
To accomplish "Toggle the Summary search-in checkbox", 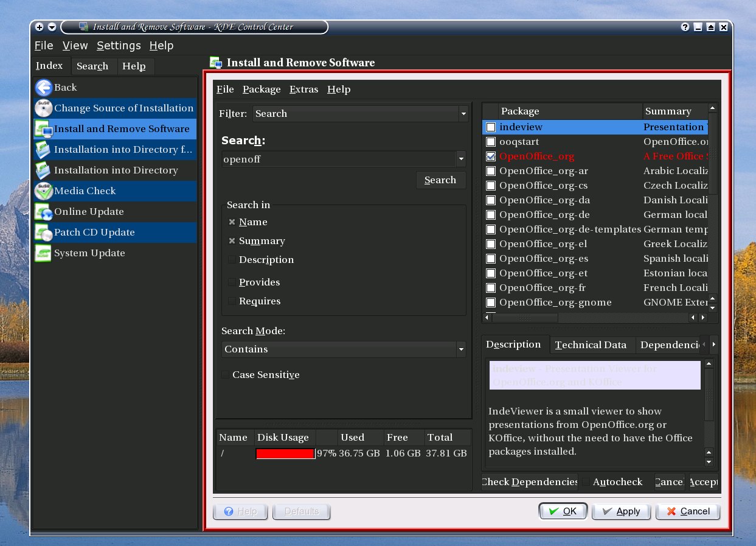I will point(232,241).
